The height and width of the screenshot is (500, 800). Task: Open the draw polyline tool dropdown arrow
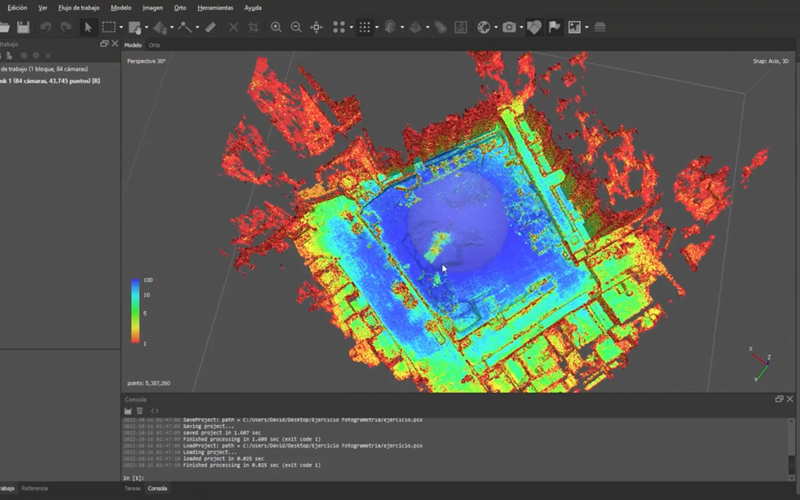[197, 27]
